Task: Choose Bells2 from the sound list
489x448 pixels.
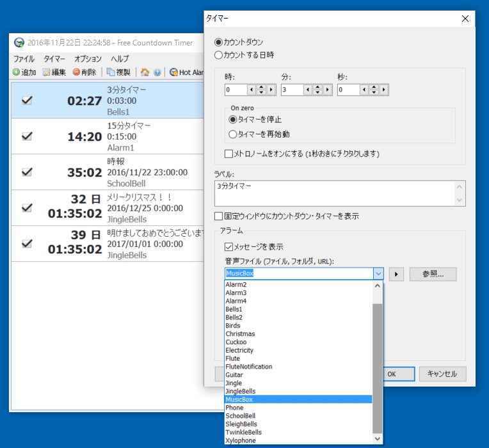Action: [x=298, y=317]
